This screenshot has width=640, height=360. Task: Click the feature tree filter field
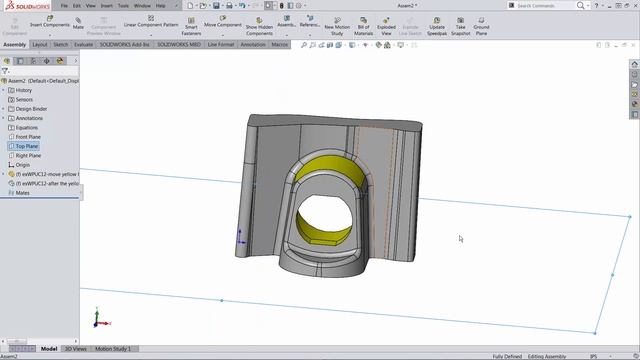[x=44, y=71]
